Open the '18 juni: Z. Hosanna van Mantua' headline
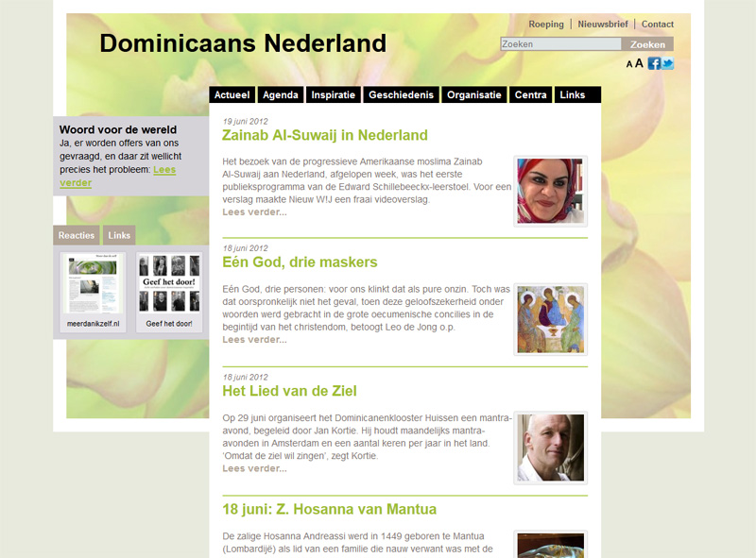This screenshot has height=558, width=756. click(329, 509)
